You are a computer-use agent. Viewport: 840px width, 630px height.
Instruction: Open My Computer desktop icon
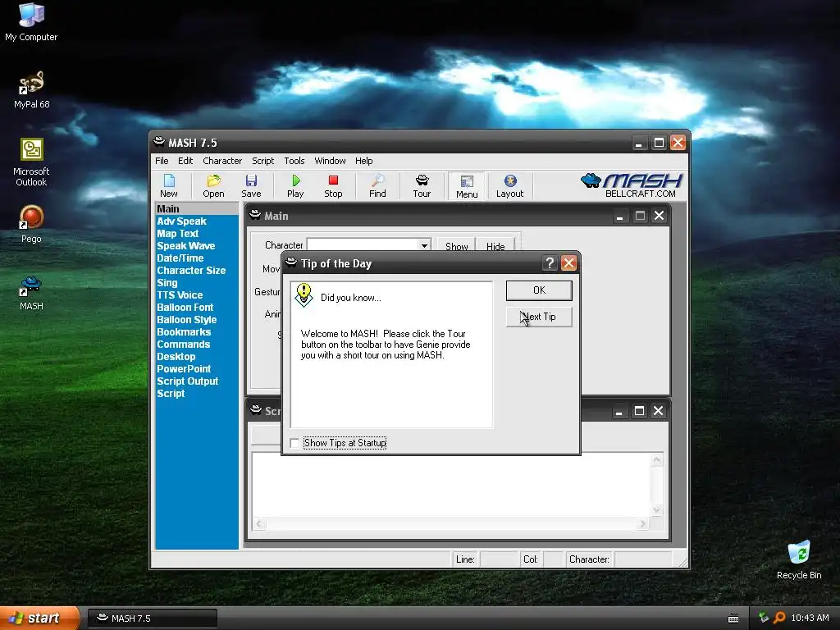tap(31, 22)
